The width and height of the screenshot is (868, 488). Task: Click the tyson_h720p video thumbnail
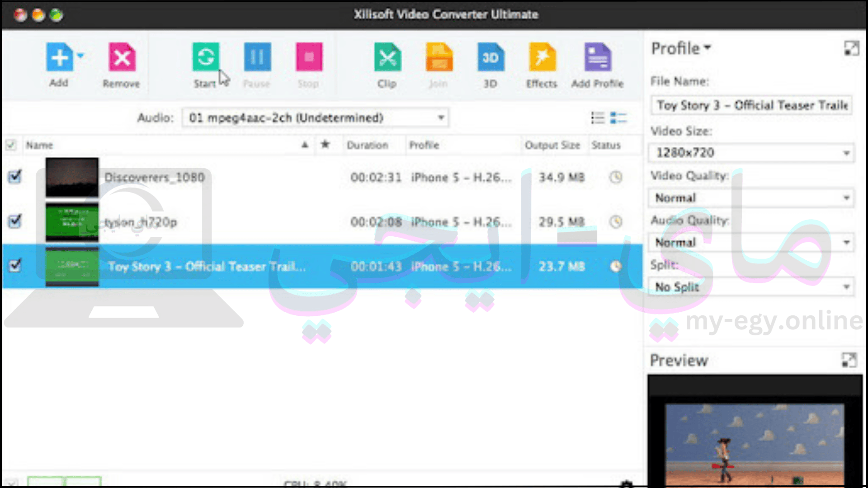[x=72, y=221]
